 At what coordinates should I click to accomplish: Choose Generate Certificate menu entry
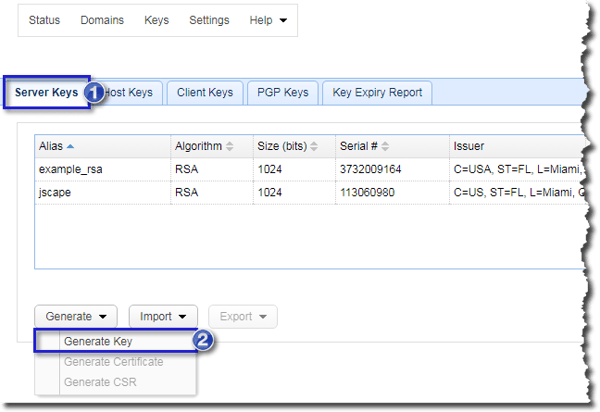coord(115,362)
